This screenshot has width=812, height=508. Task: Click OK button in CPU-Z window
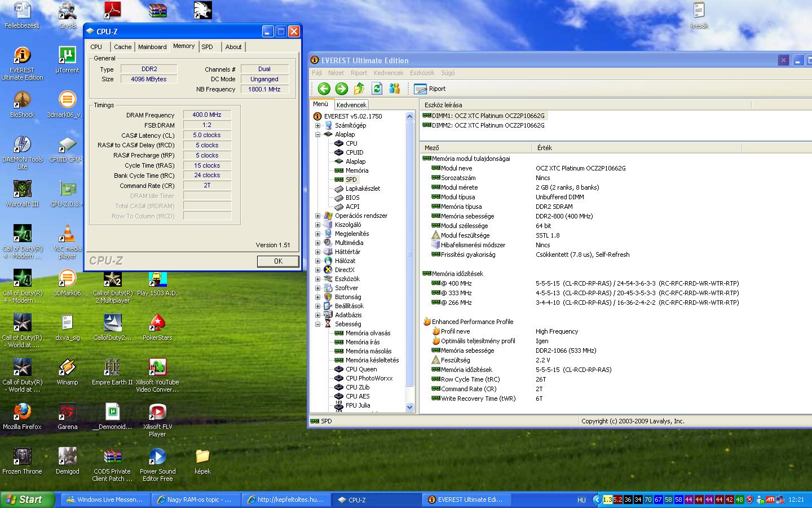point(278,261)
